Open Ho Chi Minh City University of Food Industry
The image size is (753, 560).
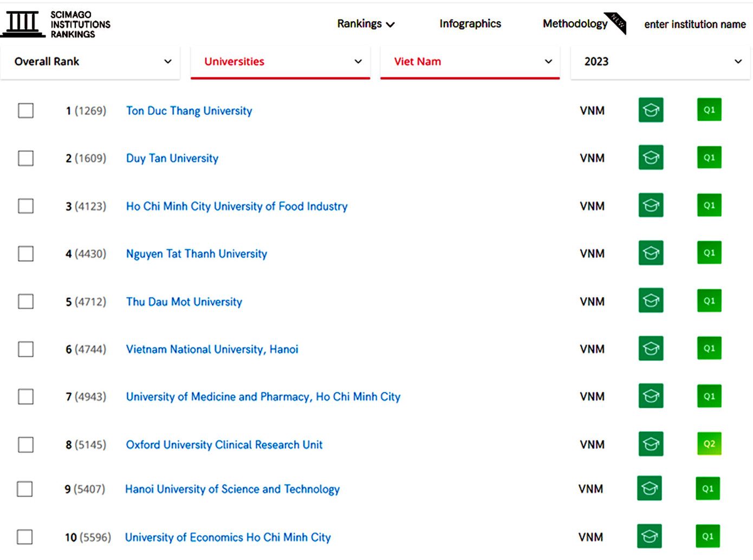(236, 206)
